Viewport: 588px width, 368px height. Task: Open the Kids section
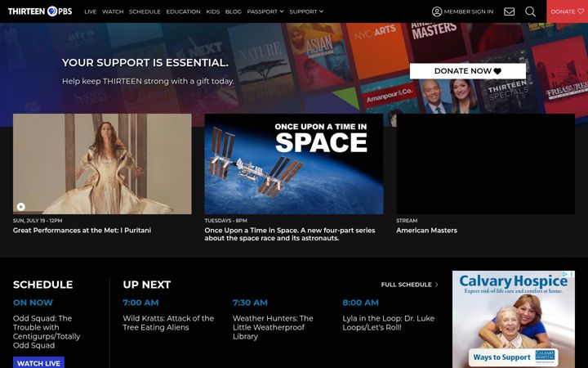pyautogui.click(x=213, y=11)
